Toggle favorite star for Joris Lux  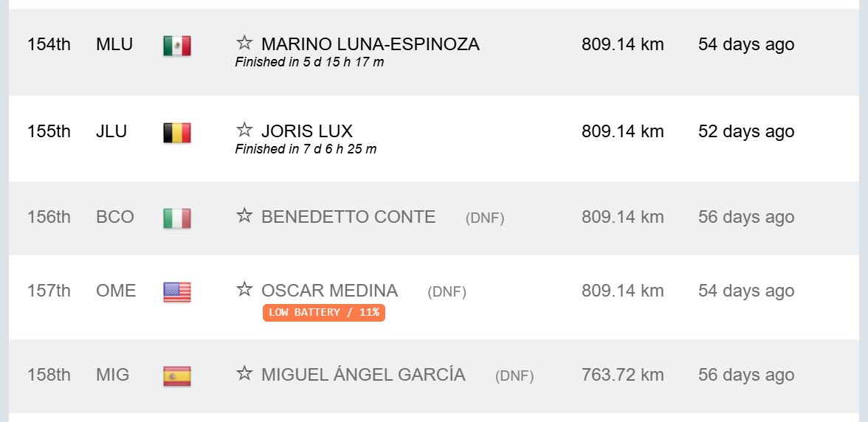click(x=244, y=130)
